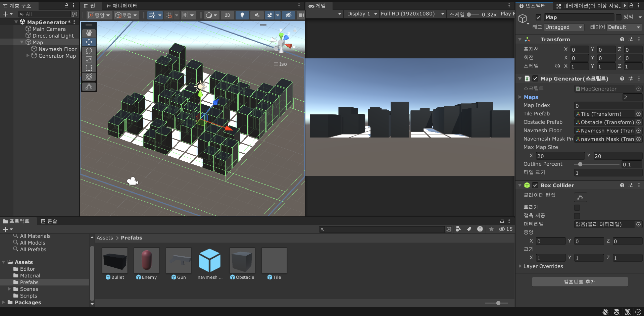Toggle scene audio mute icon
This screenshot has height=316, width=644.
tap(257, 15)
